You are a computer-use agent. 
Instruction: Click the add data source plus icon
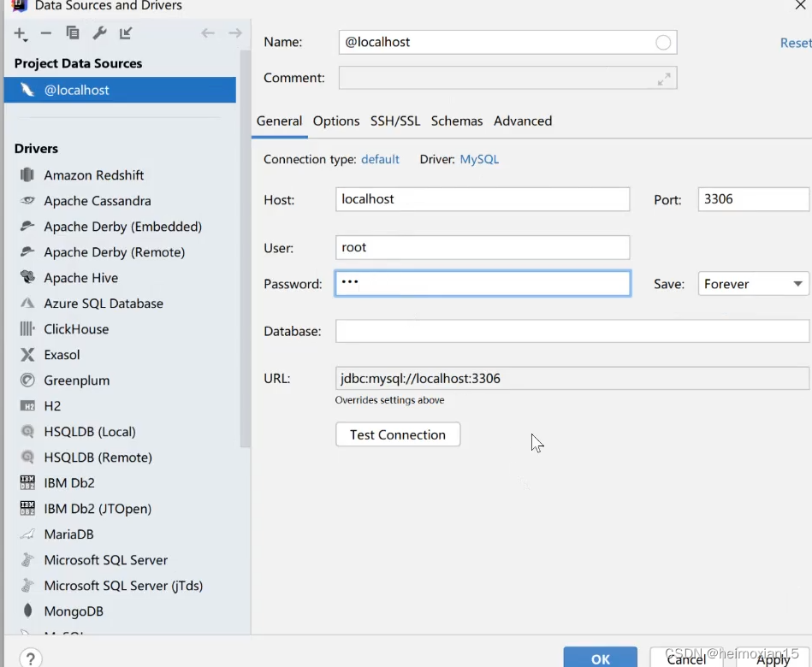(x=21, y=33)
